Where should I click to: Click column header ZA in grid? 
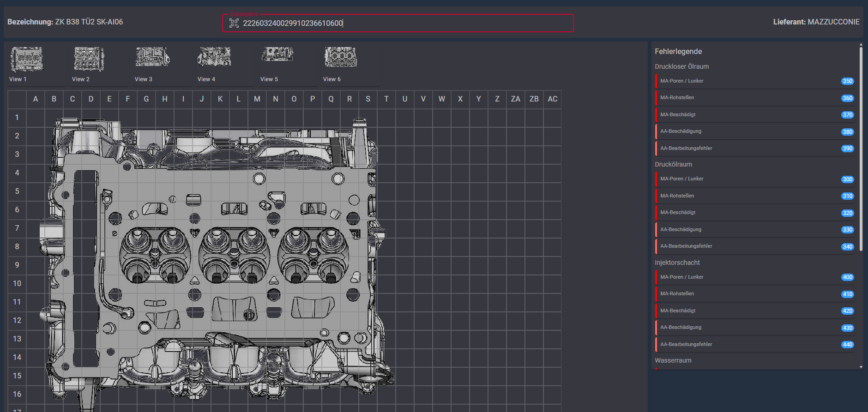pyautogui.click(x=516, y=99)
